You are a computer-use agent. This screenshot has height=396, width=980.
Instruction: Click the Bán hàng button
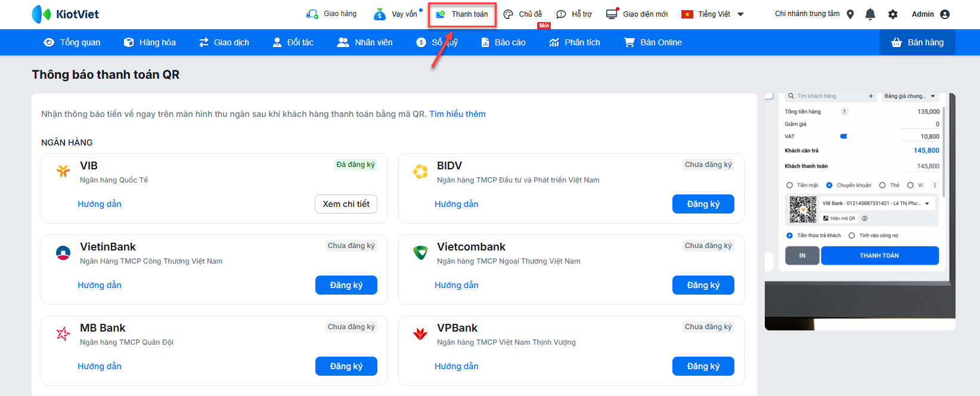coord(917,42)
